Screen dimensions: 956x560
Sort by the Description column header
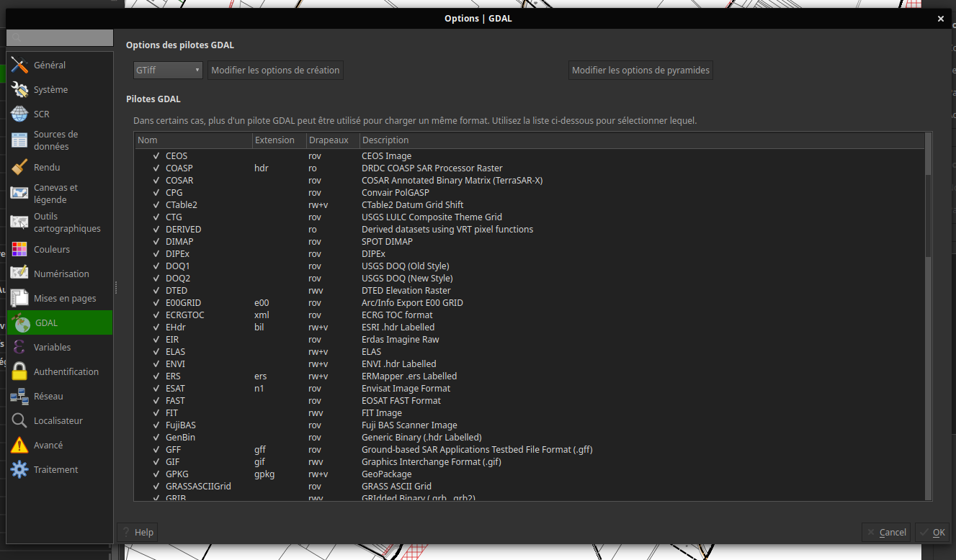coord(641,140)
